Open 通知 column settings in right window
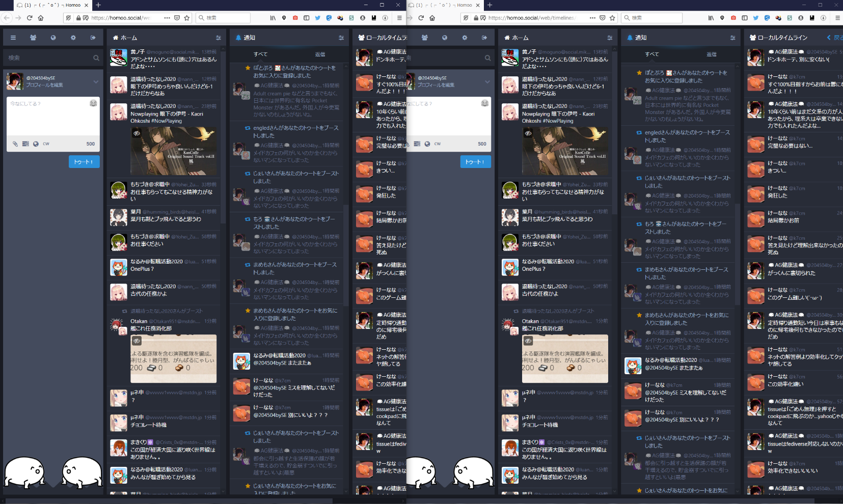 point(732,38)
